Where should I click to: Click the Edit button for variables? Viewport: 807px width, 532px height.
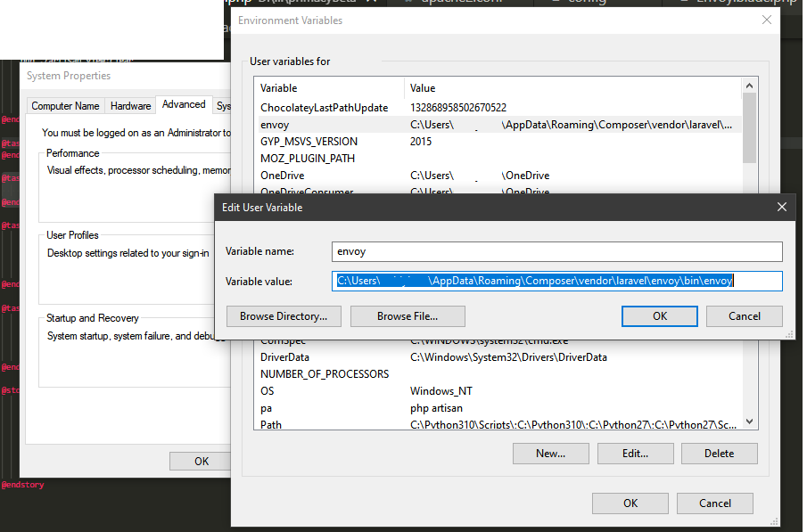[x=635, y=453]
